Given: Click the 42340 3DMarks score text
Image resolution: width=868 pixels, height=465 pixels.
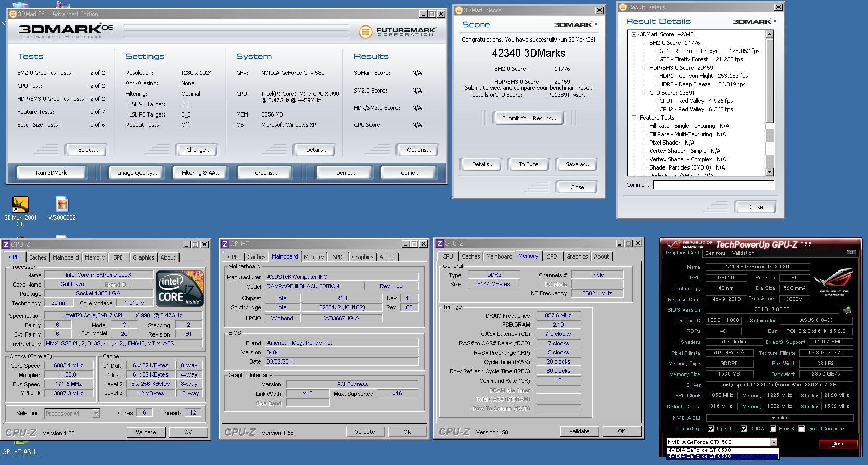Looking at the screenshot, I should coord(529,53).
